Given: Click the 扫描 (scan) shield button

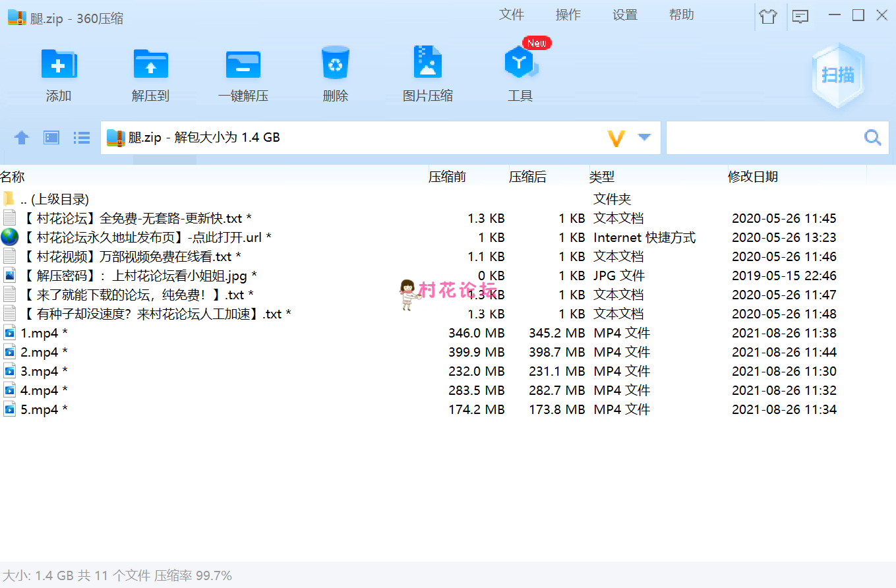Looking at the screenshot, I should [x=838, y=75].
